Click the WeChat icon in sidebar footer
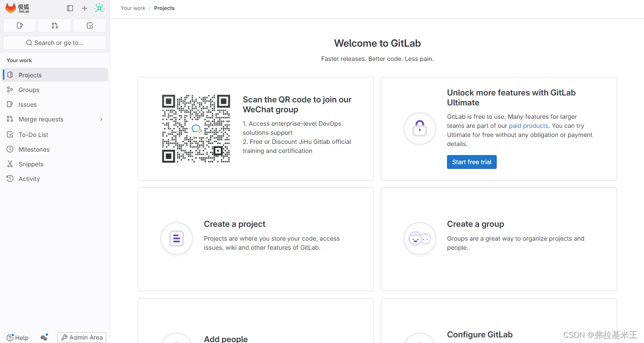 point(44,337)
